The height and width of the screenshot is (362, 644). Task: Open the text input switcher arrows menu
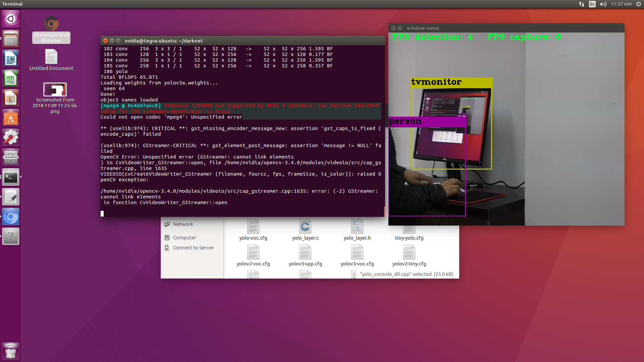581,4
